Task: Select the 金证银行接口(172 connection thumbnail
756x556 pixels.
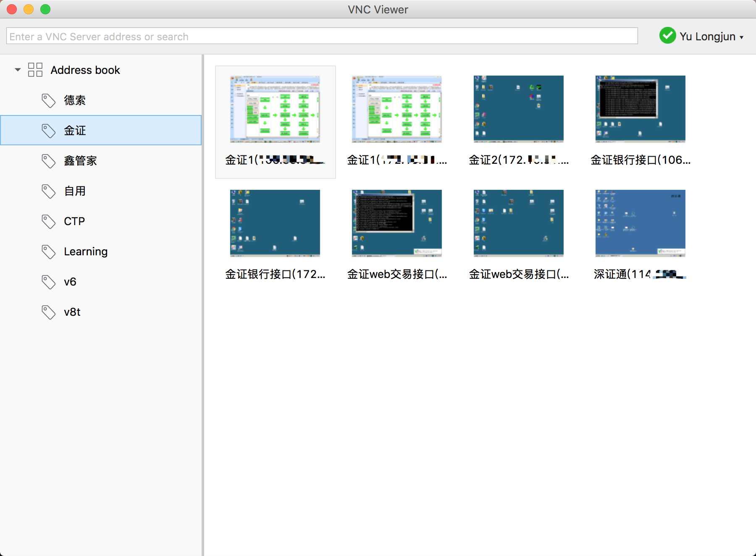Action: point(275,223)
